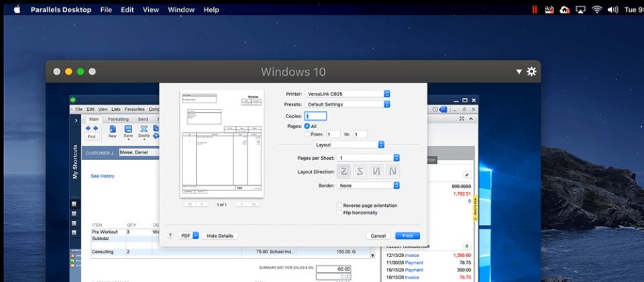The height and width of the screenshot is (282, 644).
Task: Switch to the Send tab
Action: [143, 120]
